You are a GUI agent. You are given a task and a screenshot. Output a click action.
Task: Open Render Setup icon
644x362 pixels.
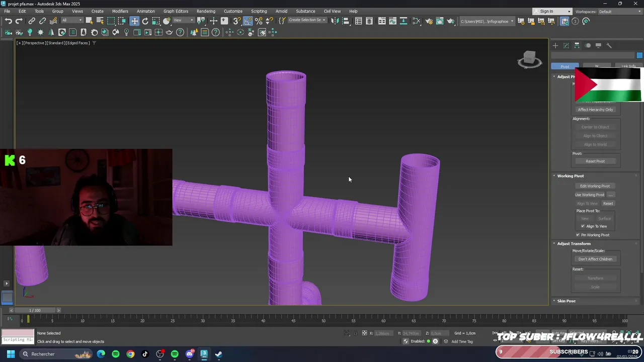[429, 21]
